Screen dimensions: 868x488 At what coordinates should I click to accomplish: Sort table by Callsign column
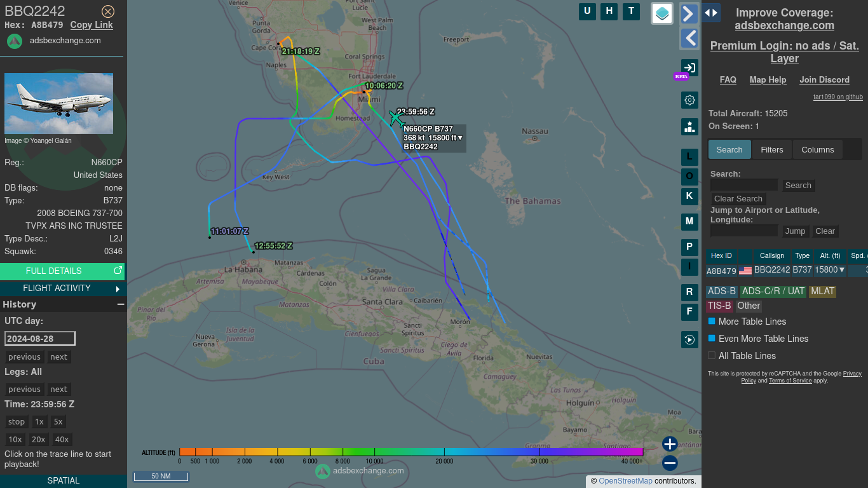[772, 256]
